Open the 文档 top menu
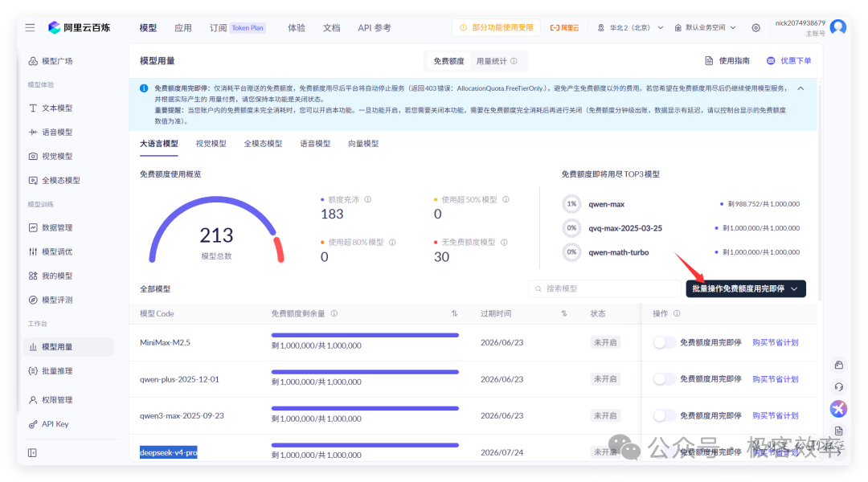The height and width of the screenshot is (482, 868). pos(332,27)
